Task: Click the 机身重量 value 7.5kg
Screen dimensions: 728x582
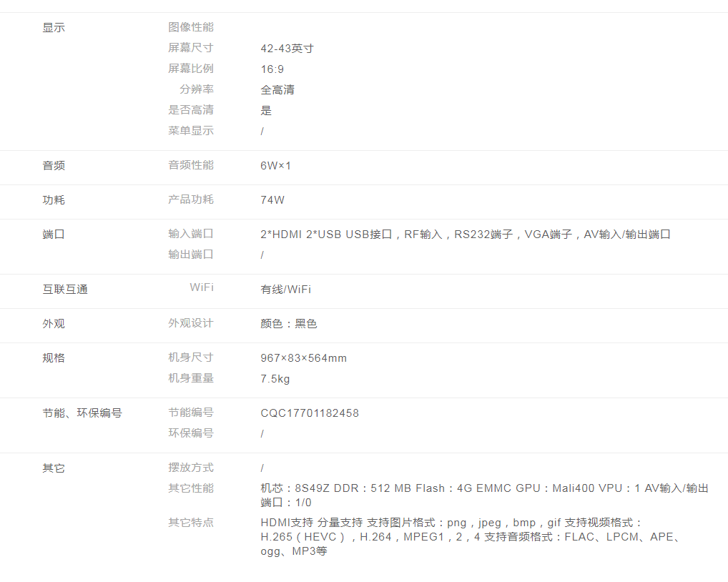Action: point(275,379)
